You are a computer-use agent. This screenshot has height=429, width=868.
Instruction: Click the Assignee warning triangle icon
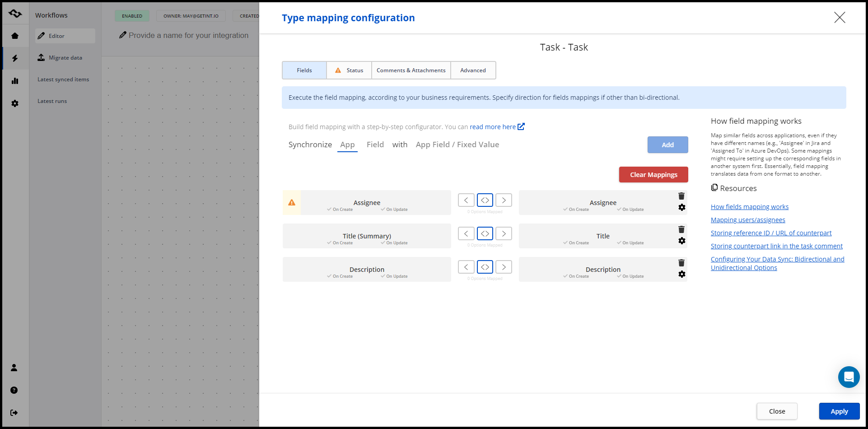(292, 203)
